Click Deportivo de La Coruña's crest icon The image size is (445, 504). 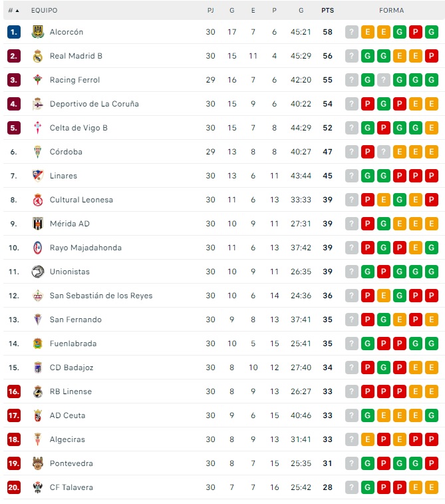[37, 104]
